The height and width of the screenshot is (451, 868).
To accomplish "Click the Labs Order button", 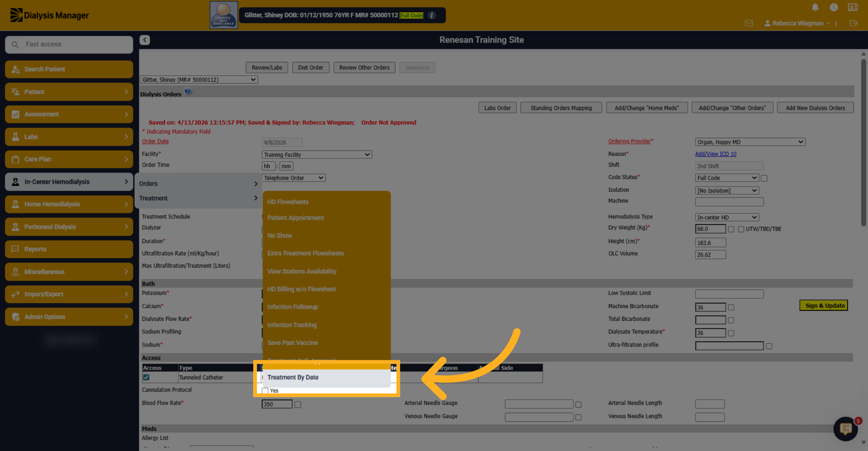I will (x=497, y=108).
